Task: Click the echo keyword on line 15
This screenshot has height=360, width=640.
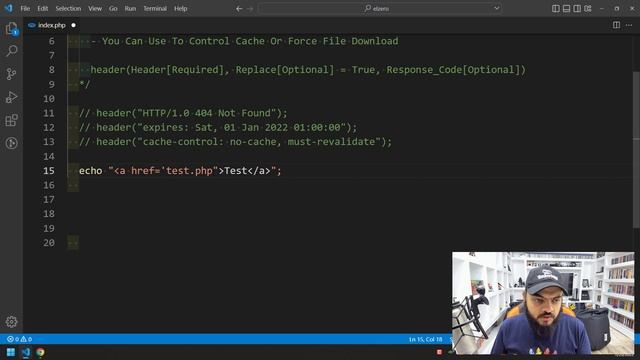Action: (x=90, y=171)
